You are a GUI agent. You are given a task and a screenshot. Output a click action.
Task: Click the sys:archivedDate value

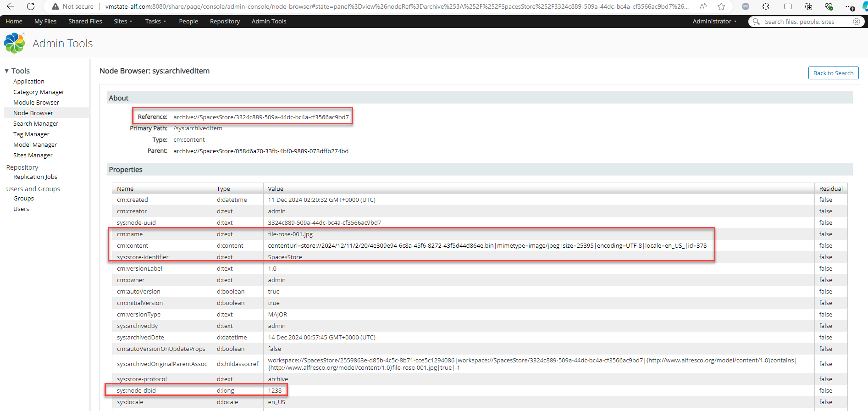[x=321, y=337]
